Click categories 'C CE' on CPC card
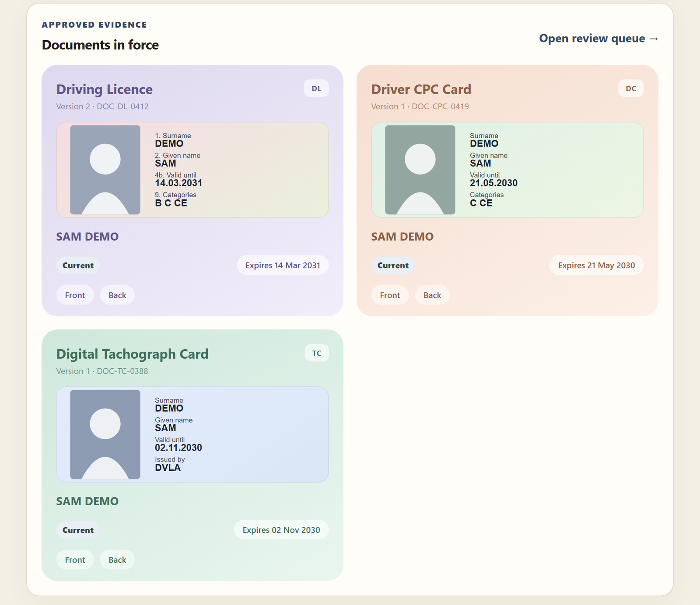The image size is (700, 605). (x=481, y=203)
